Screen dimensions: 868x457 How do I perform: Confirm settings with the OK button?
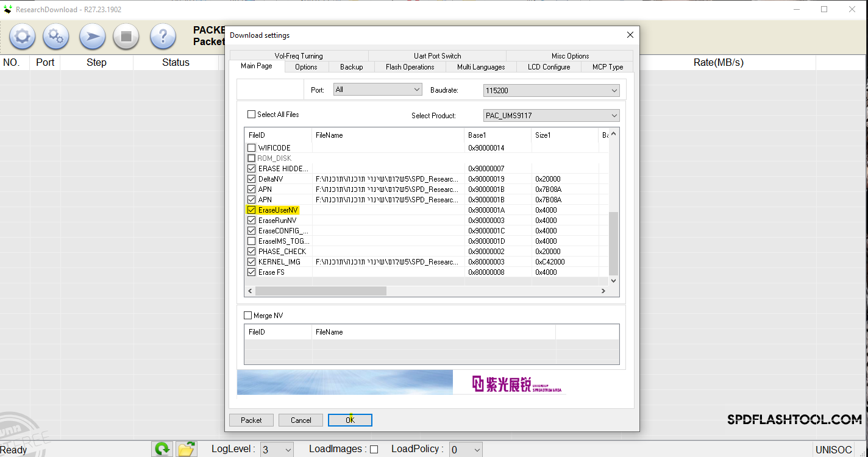point(350,420)
